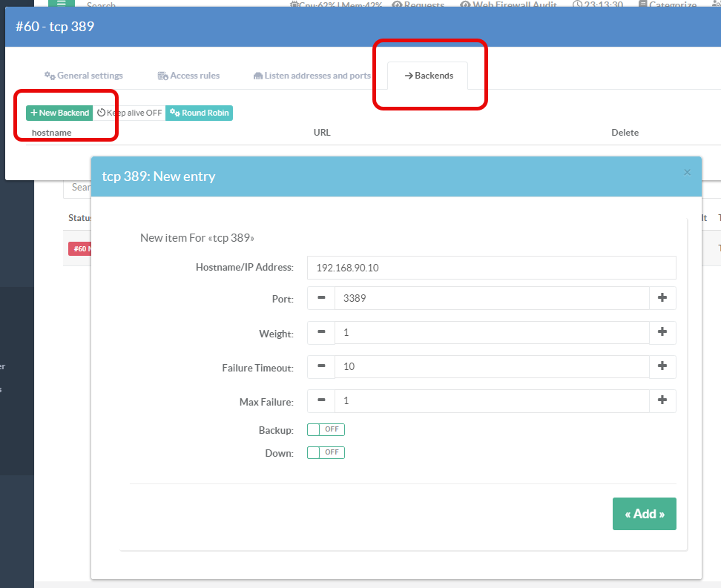Switch to the General settings tab

(84, 76)
